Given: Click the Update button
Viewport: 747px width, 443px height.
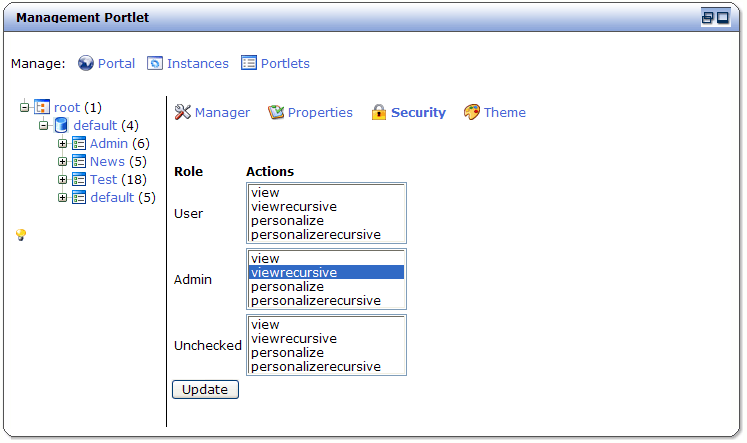Looking at the screenshot, I should 205,390.
